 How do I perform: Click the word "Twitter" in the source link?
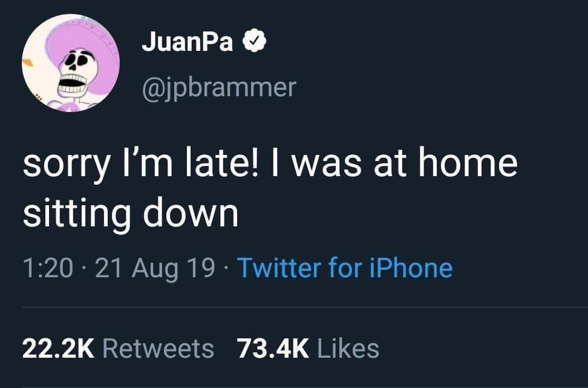tap(279, 268)
